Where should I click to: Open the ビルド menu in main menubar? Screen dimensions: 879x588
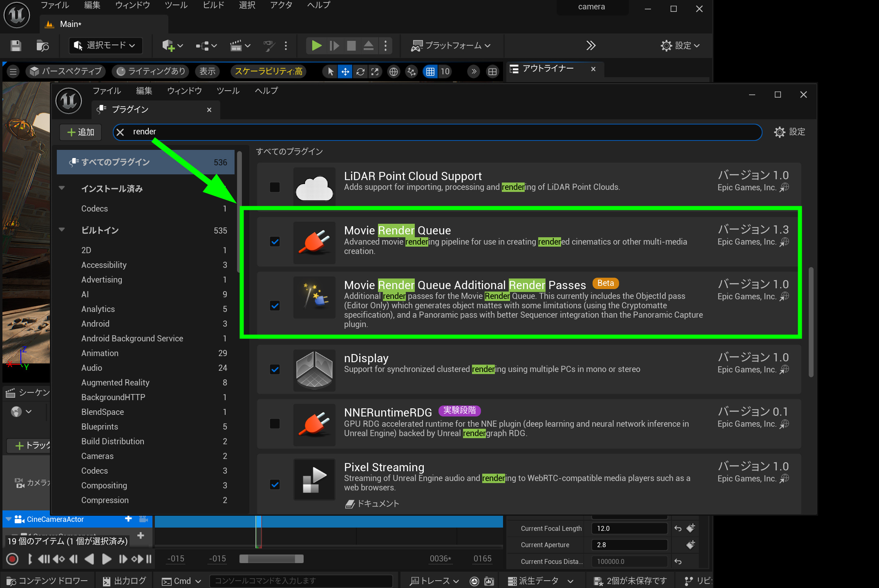point(213,5)
